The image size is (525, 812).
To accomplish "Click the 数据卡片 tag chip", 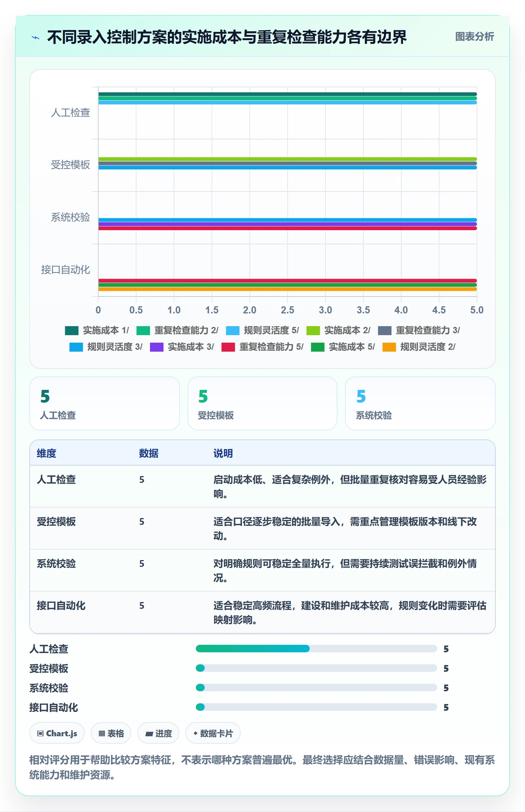I will [x=213, y=733].
